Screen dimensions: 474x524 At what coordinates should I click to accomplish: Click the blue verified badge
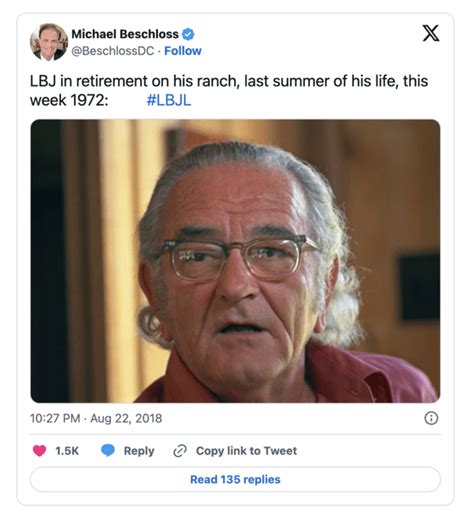tap(188, 34)
